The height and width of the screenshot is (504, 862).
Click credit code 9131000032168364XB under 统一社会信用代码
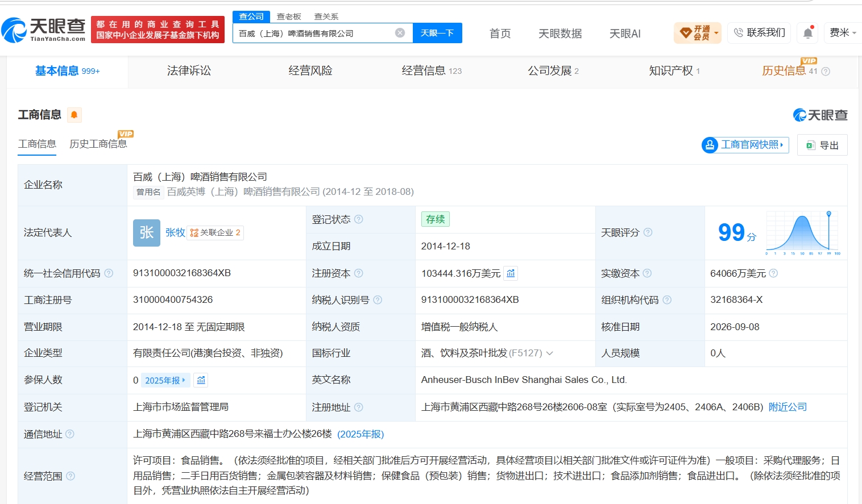(182, 273)
